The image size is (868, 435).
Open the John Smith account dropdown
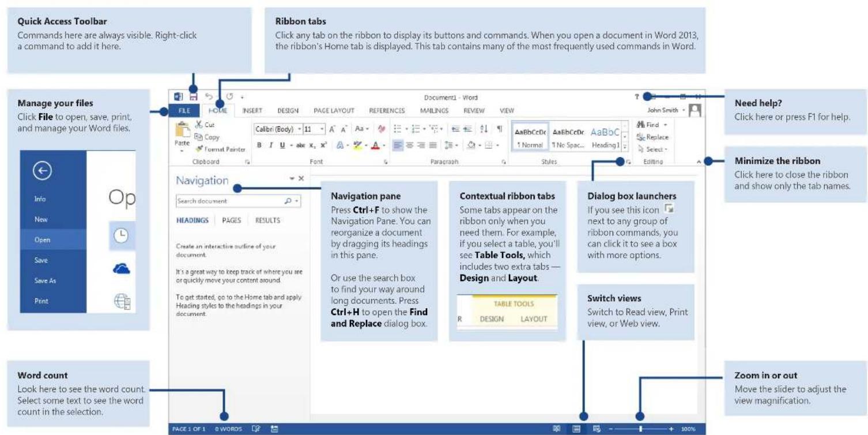[x=684, y=110]
